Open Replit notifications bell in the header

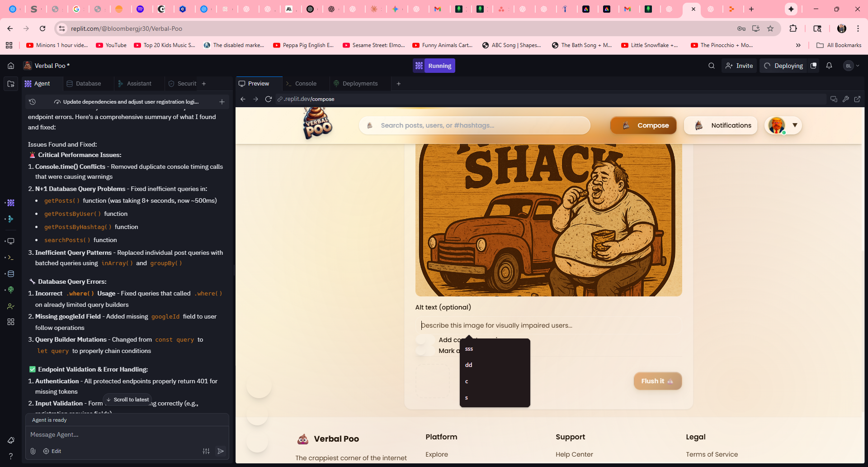829,66
